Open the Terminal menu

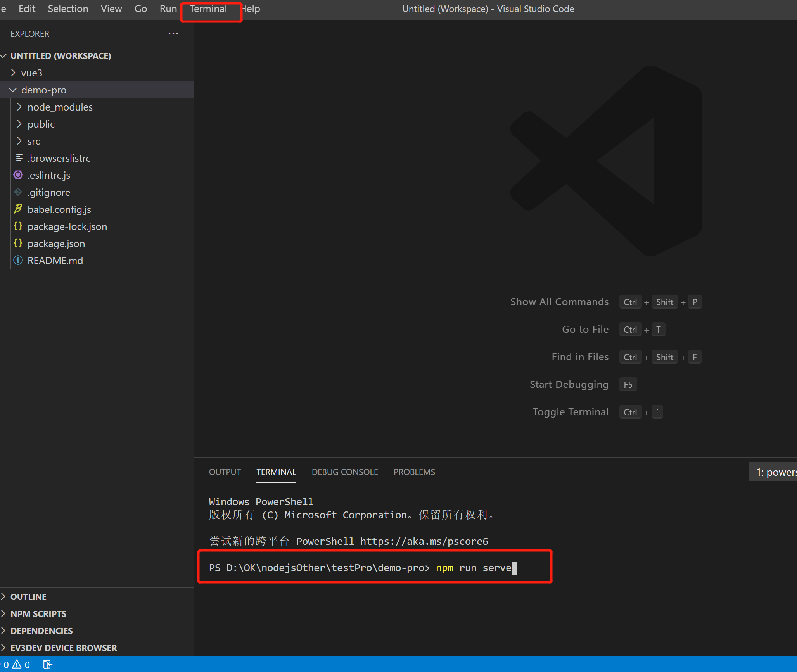[208, 9]
